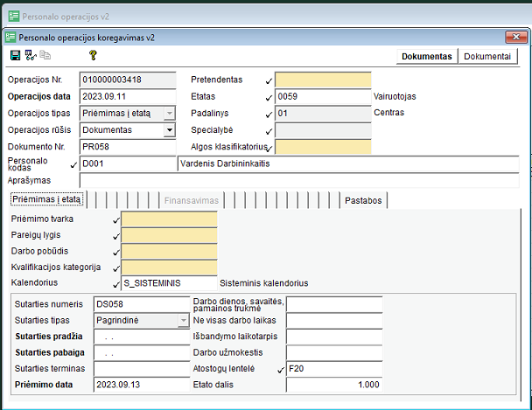Expand the Operacijos rūšis dropdown
532x410 pixels.
(170, 130)
